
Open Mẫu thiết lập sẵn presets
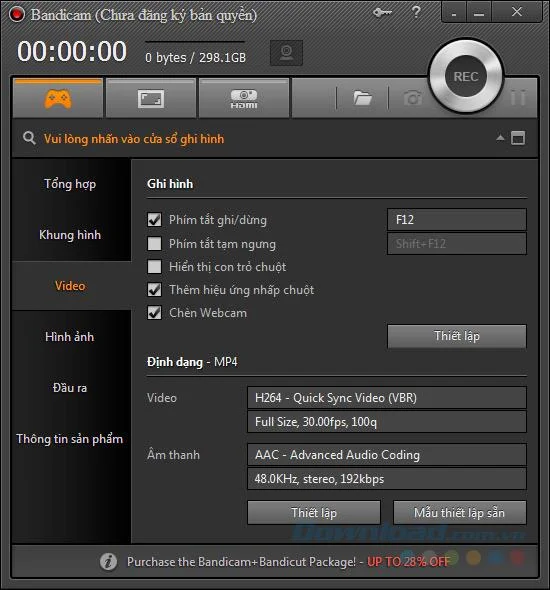[459, 512]
